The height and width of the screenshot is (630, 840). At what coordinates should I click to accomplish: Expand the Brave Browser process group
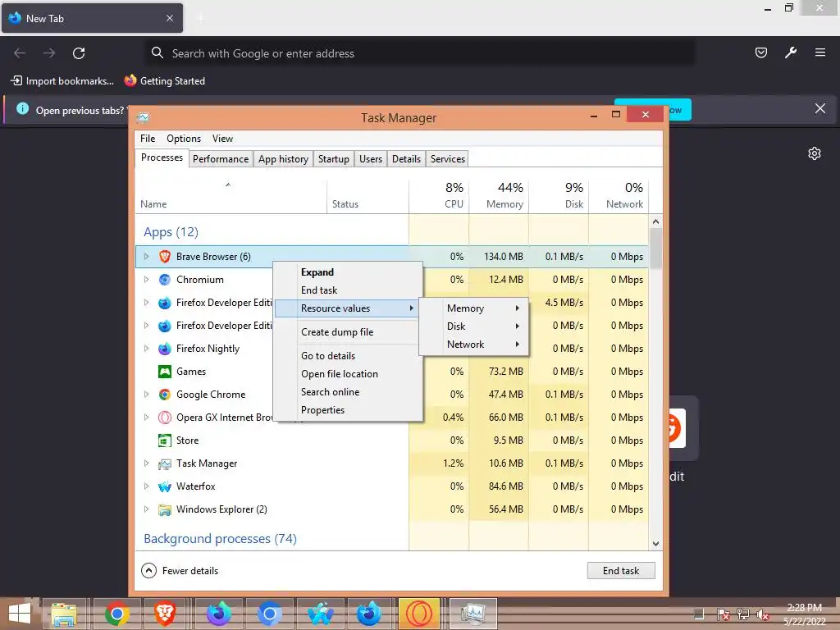click(x=146, y=257)
